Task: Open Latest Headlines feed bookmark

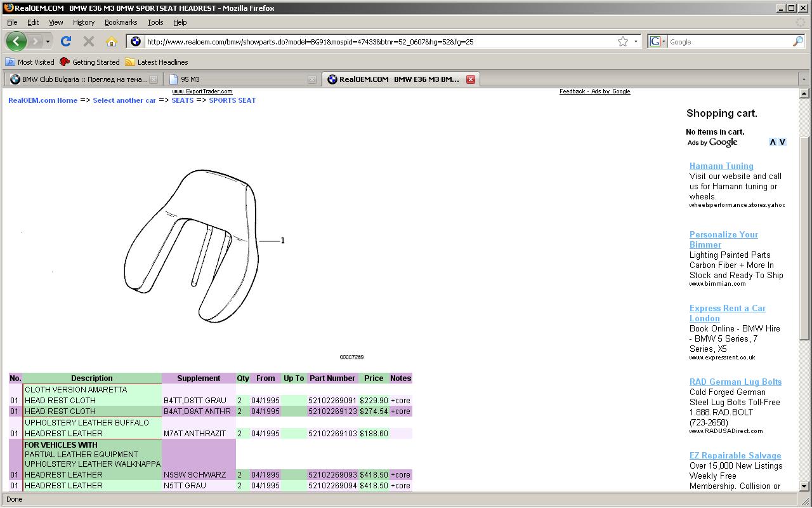Action: point(157,62)
